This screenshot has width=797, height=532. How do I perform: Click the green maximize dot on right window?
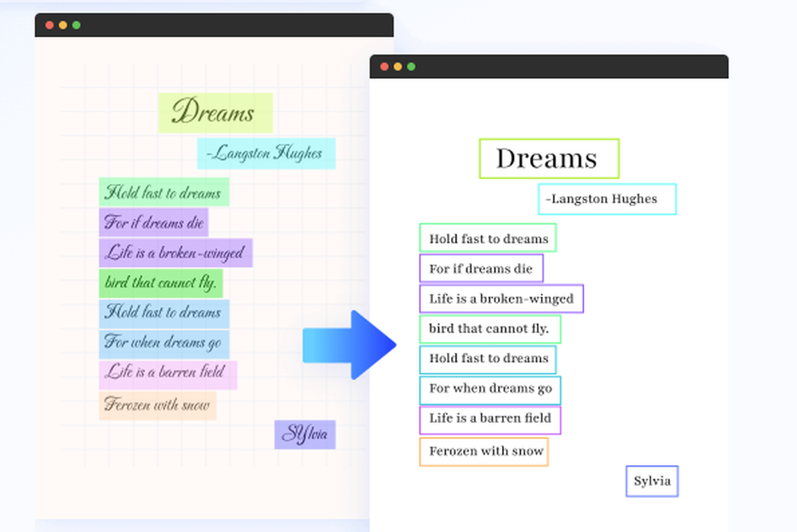[411, 67]
